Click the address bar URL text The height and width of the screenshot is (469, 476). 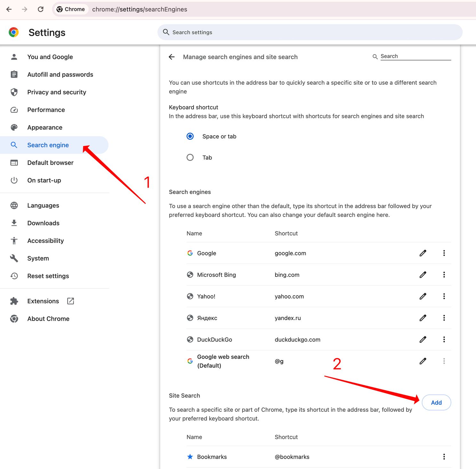(139, 9)
